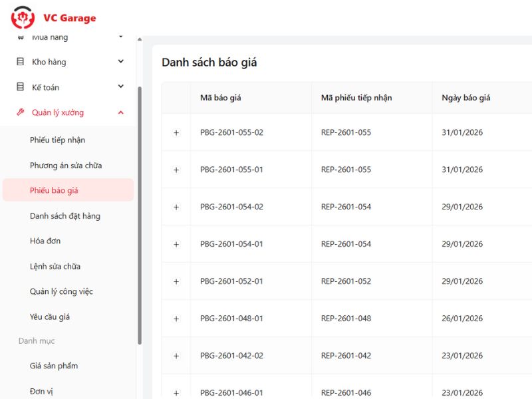This screenshot has height=399, width=532.
Task: Click the VC Garage logo icon
Action: [23, 18]
